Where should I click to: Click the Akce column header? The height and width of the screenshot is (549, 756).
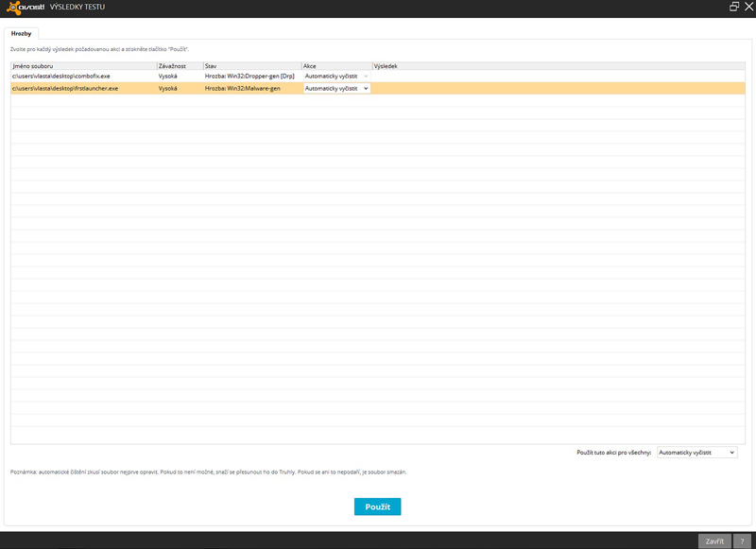point(335,66)
